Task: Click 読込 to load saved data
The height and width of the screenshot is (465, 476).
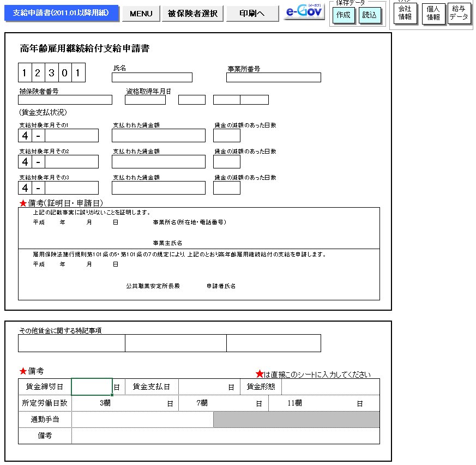Action: [369, 15]
